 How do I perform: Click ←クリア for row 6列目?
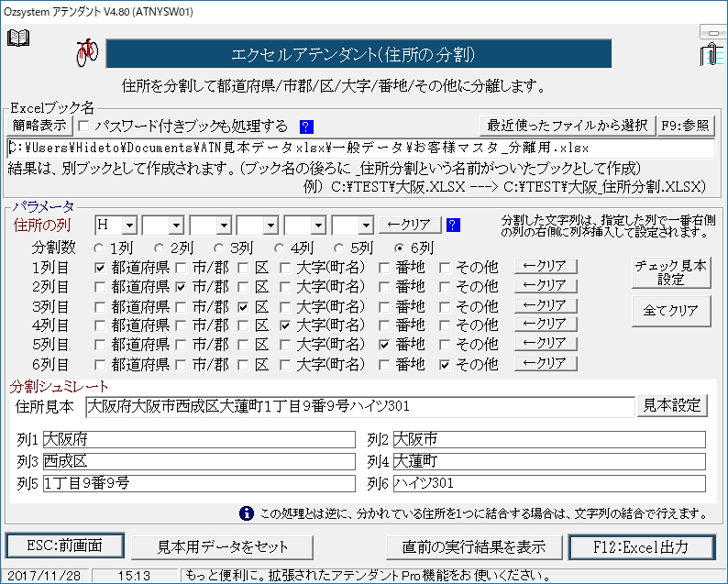click(x=546, y=363)
